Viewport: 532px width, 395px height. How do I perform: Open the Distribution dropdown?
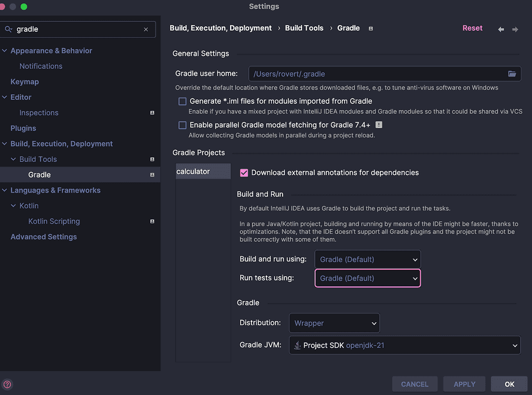334,323
